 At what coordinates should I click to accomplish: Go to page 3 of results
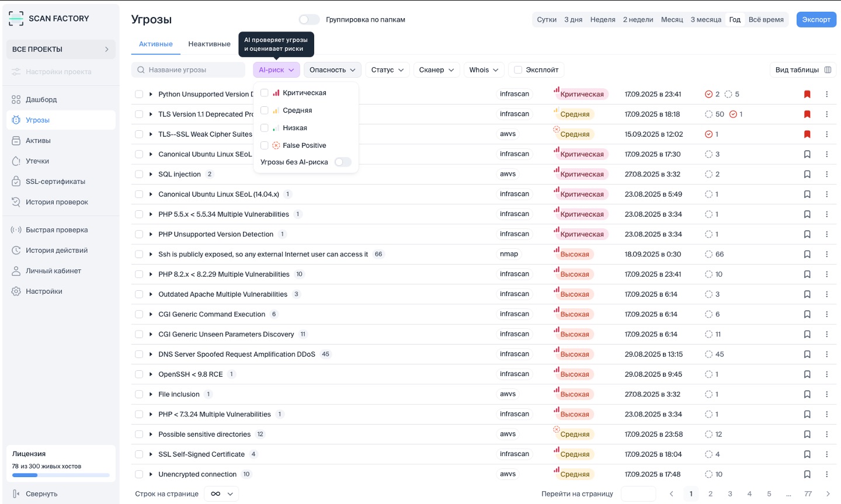click(x=730, y=494)
